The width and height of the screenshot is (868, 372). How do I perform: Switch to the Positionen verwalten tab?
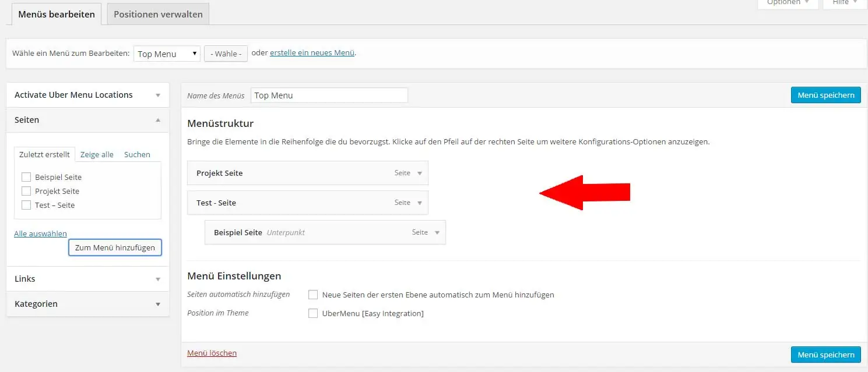point(157,13)
